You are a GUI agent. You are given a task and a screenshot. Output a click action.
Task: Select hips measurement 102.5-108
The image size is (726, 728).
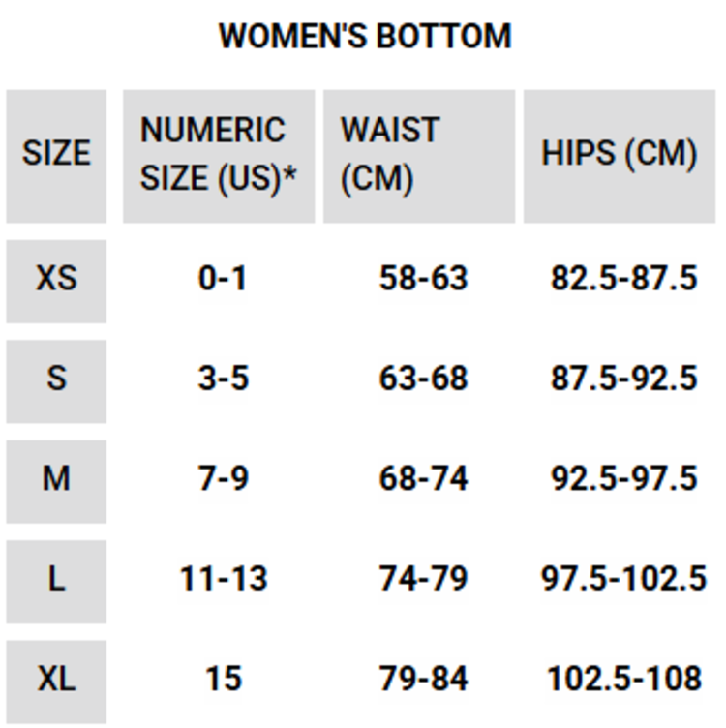[x=623, y=679]
